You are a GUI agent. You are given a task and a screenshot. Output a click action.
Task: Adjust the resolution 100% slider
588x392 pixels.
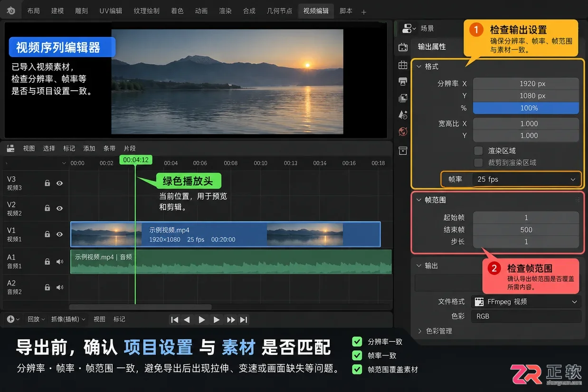tap(526, 108)
